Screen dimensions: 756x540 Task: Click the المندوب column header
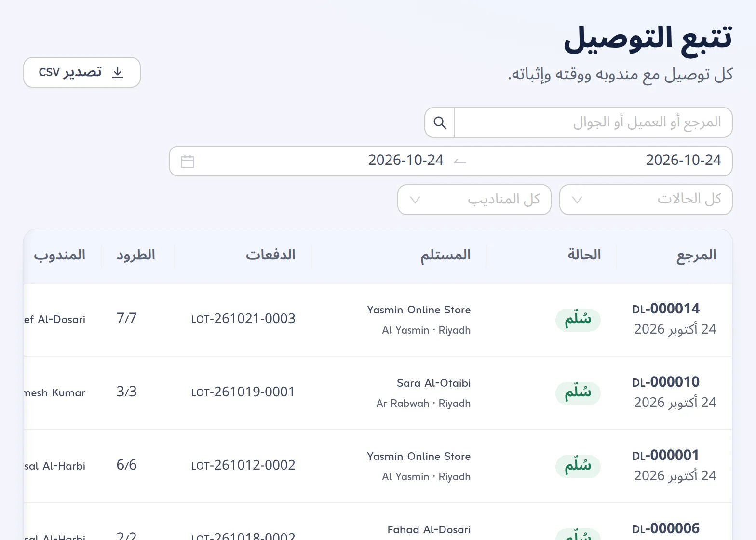click(x=60, y=255)
